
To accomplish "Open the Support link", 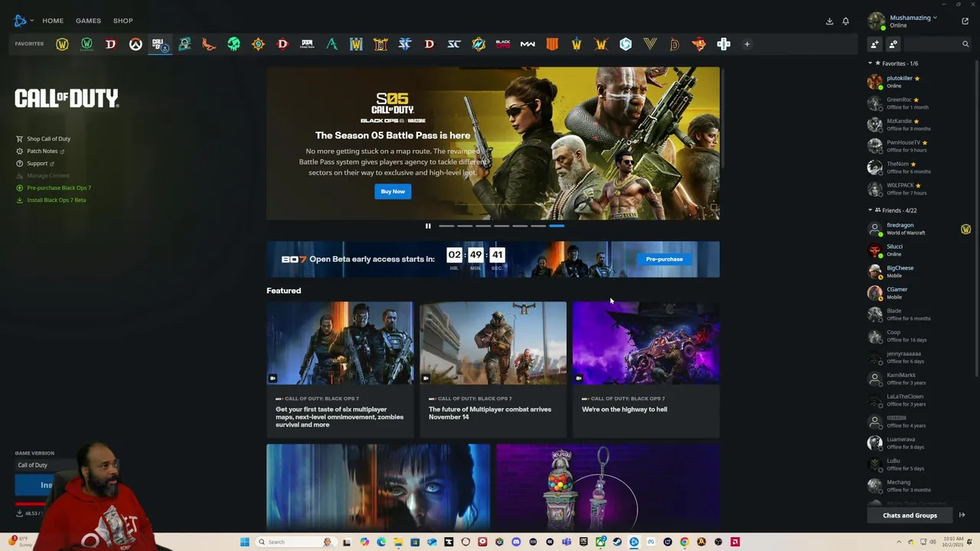I will [x=37, y=164].
